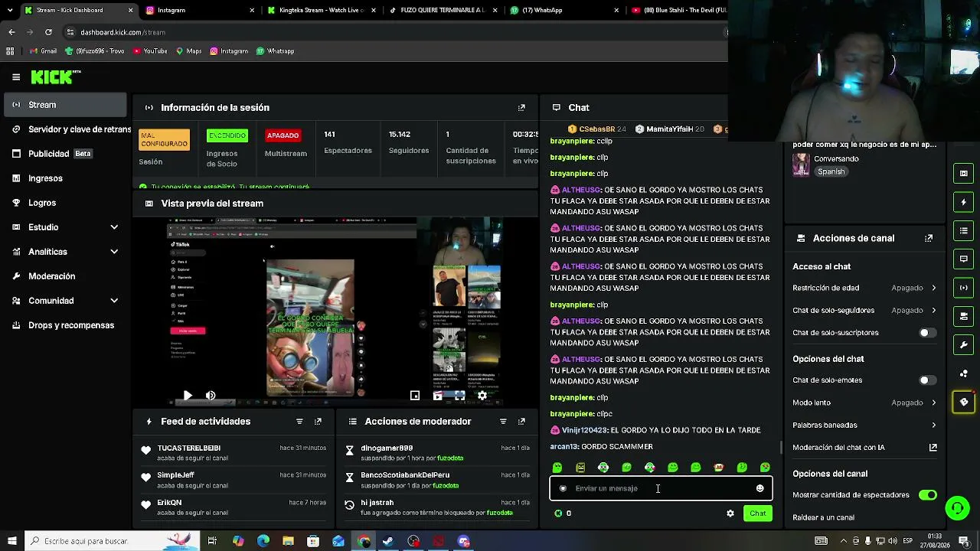Pop out the Feed de actividades panel
The image size is (980, 551).
[318, 422]
